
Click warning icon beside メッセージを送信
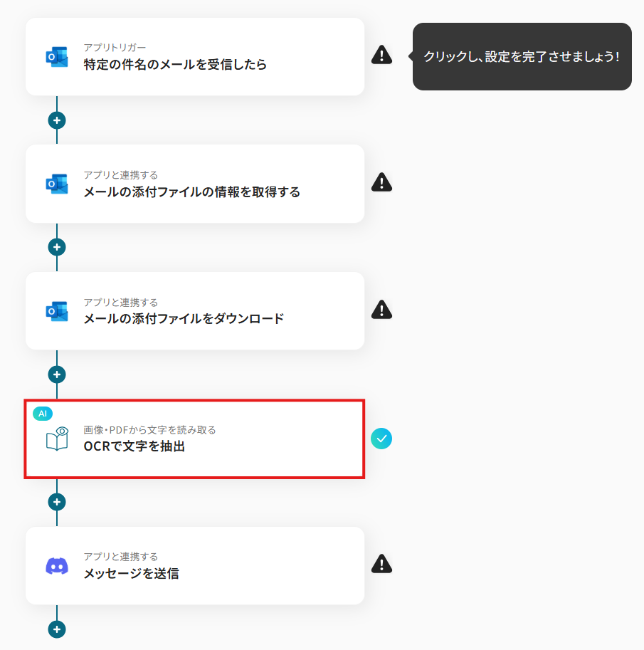(381, 564)
